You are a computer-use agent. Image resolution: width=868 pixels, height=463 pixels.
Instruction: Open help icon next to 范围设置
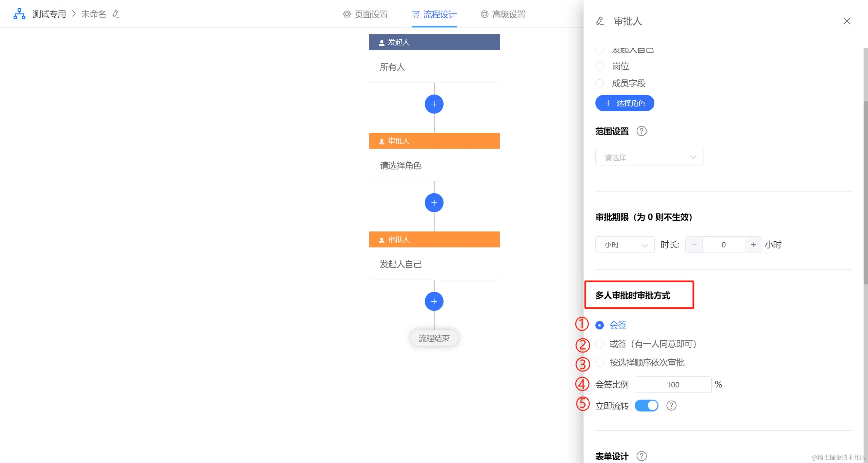pos(641,131)
